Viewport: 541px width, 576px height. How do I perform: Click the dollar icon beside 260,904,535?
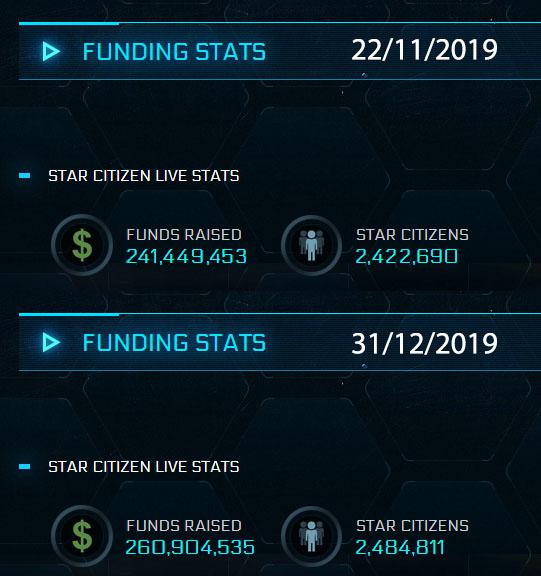click(x=82, y=536)
